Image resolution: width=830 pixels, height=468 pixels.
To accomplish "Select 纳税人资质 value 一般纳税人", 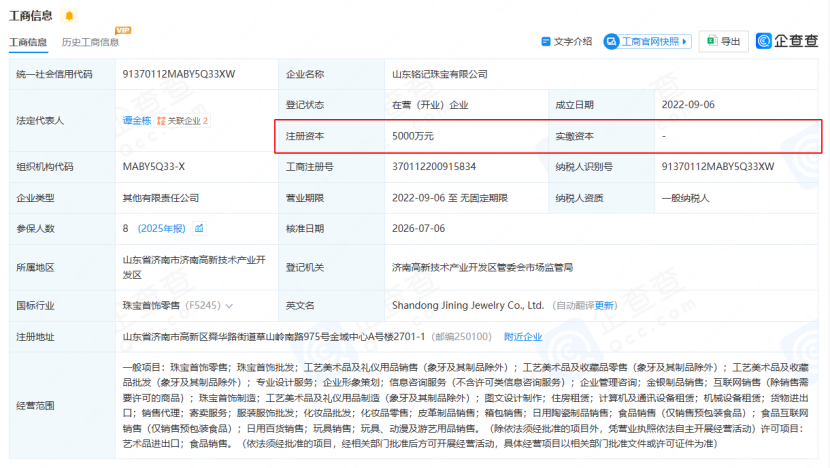I will (x=685, y=198).
